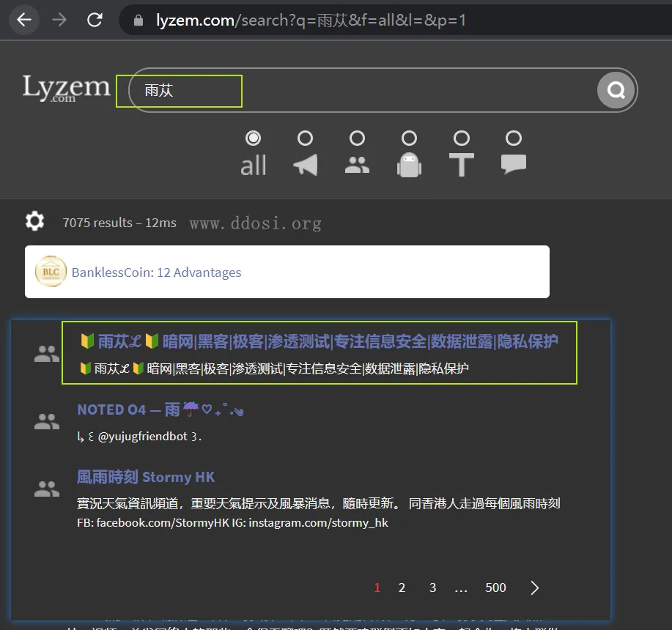Click the megaphone channels filter icon
The width and height of the screenshot is (672, 630).
306,165
